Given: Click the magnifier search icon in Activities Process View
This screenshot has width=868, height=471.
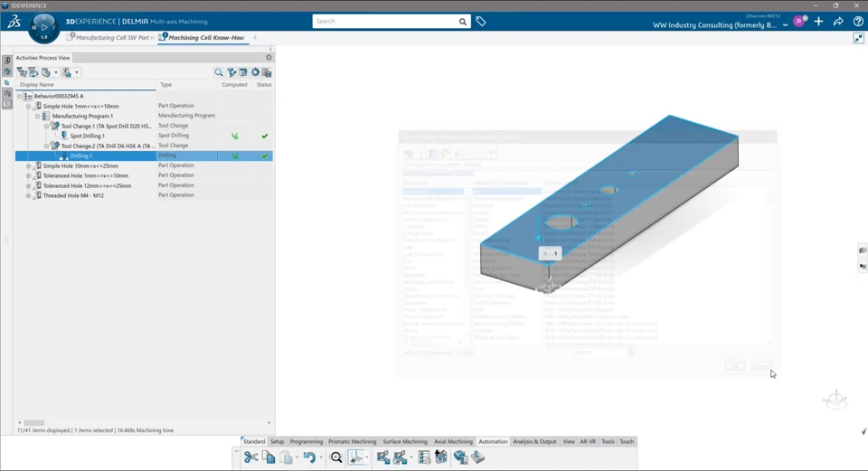Looking at the screenshot, I should pos(219,72).
